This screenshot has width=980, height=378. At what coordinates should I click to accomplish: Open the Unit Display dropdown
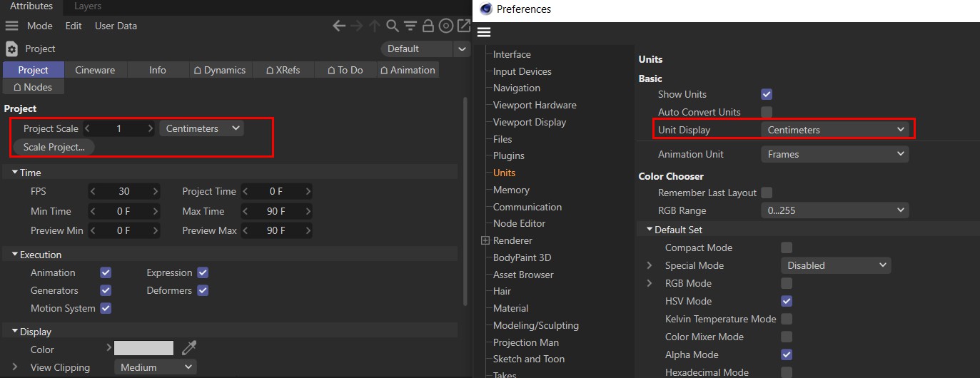[835, 130]
